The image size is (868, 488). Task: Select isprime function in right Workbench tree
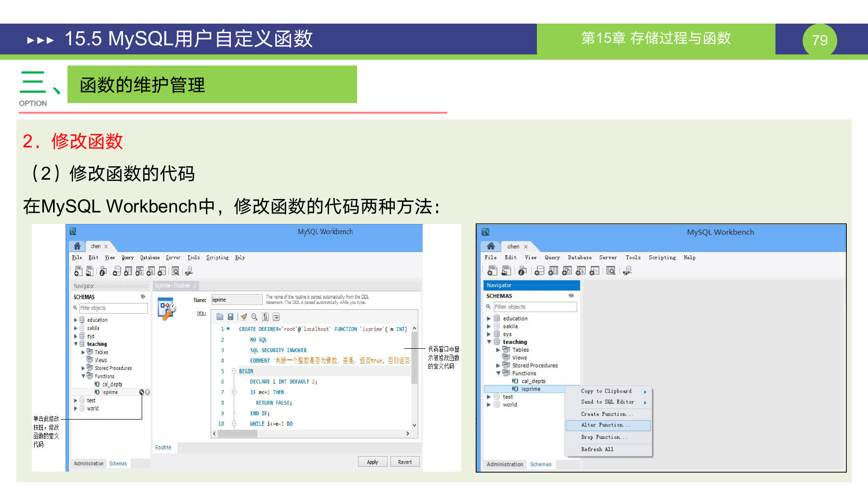[531, 389]
